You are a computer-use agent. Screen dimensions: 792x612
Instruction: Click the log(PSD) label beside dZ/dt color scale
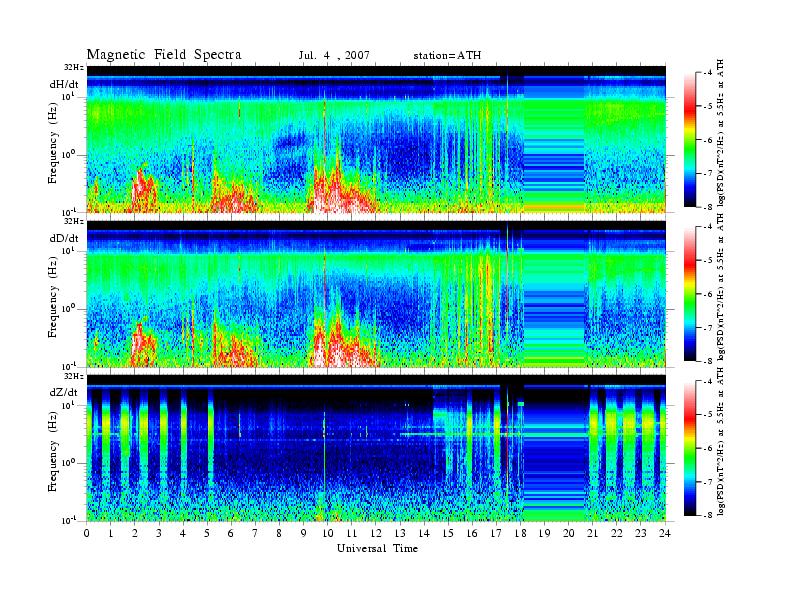721,441
